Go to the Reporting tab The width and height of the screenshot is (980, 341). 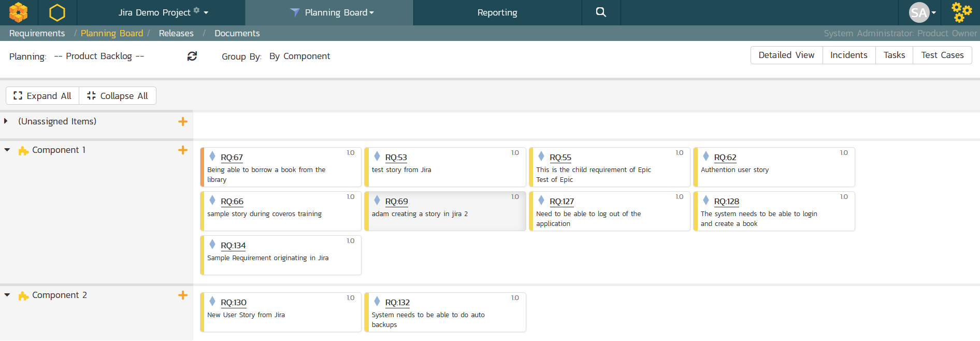coord(497,12)
